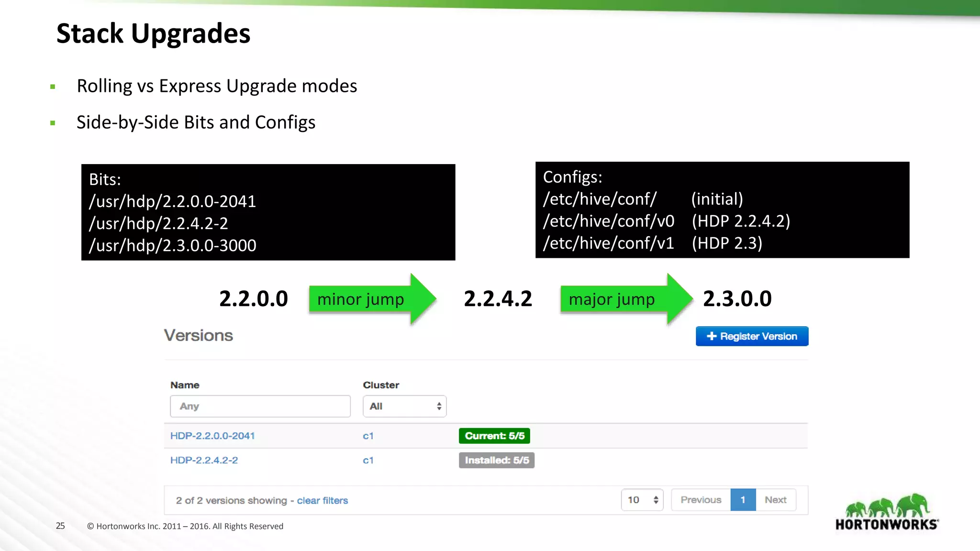
Task: Click the Current: 5/5 status badge
Action: (x=494, y=436)
